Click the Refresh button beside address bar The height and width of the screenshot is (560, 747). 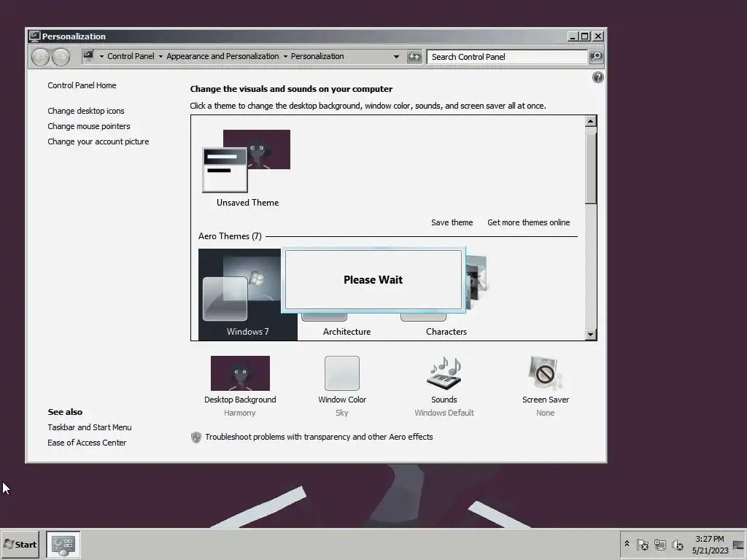(x=414, y=57)
